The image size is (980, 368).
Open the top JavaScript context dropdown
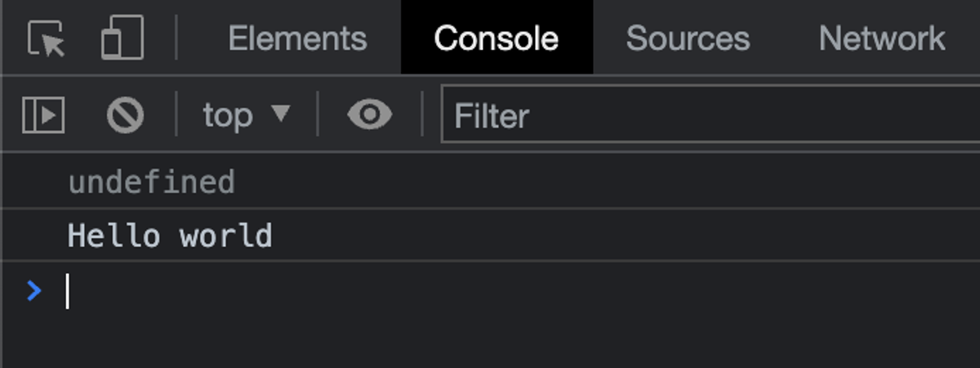click(247, 115)
